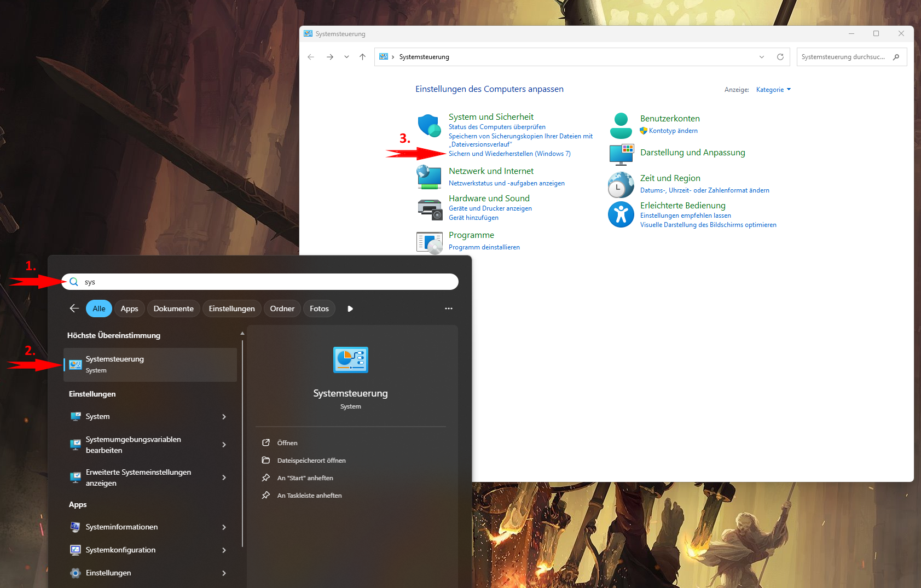Switch to the Apps filter tab
Image resolution: width=921 pixels, height=588 pixels.
tap(130, 308)
